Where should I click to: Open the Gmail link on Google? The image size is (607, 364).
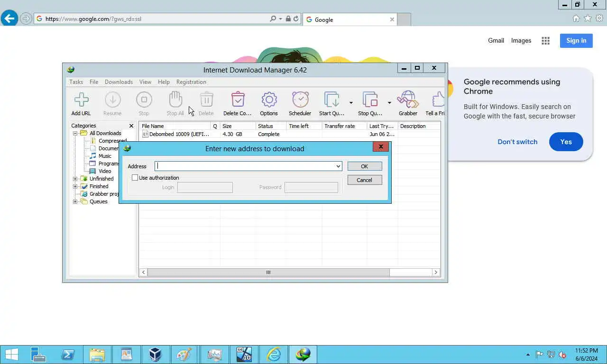(x=496, y=41)
